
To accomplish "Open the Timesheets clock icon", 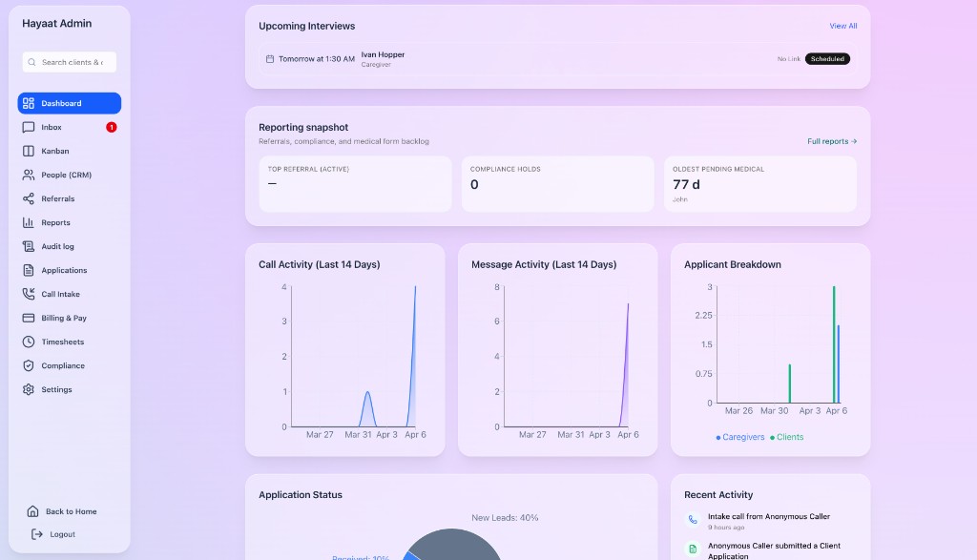I will [31, 342].
